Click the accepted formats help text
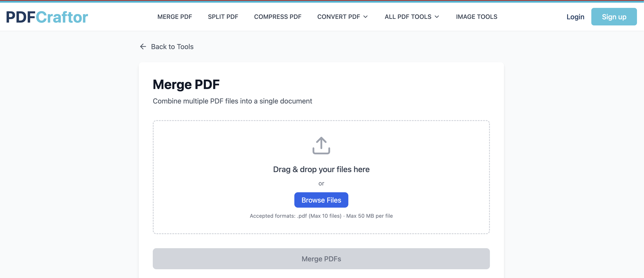This screenshot has height=278, width=644. click(x=321, y=216)
